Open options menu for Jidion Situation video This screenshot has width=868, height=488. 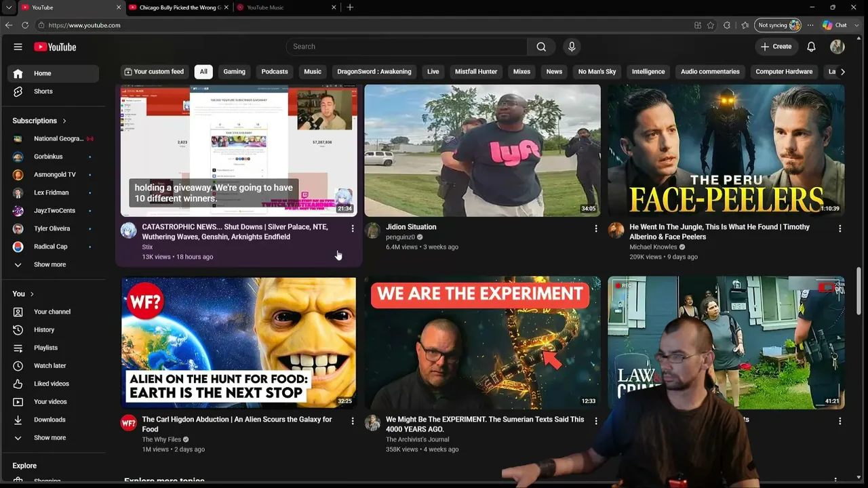click(596, 228)
